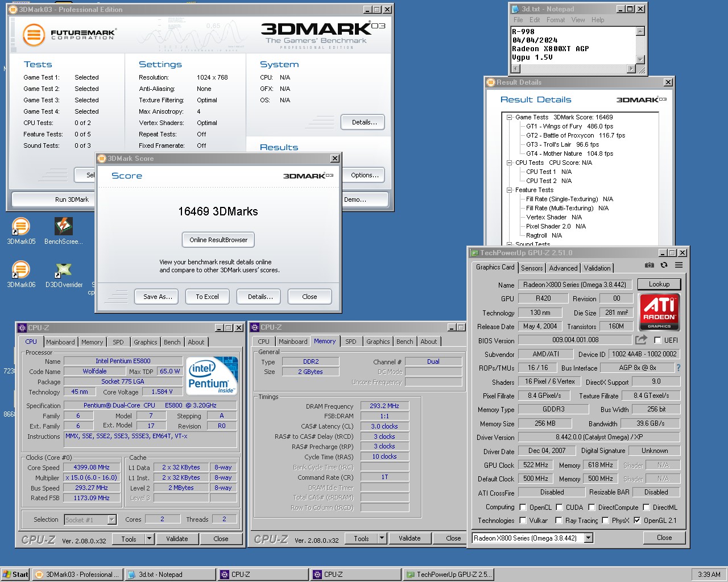728x582 pixels.
Task: Open the Validation tab in GPU-Z
Action: pos(597,268)
